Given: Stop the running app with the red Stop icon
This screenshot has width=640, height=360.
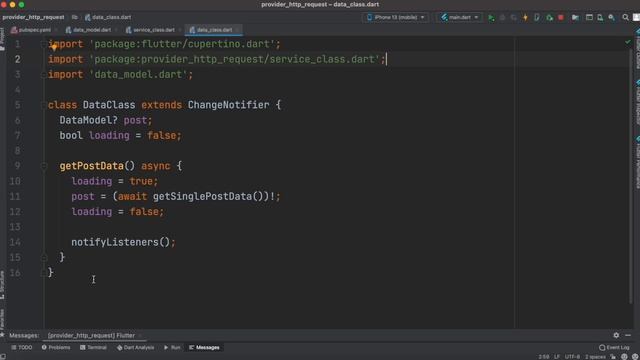Looking at the screenshot, I should [x=561, y=18].
